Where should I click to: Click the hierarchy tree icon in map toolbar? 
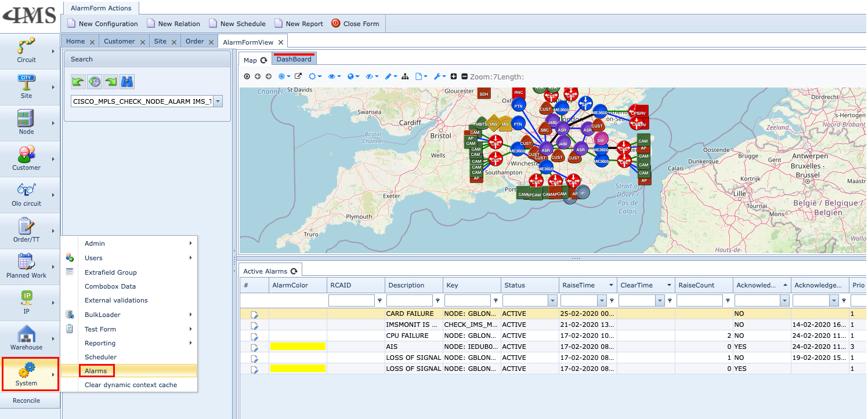point(405,76)
